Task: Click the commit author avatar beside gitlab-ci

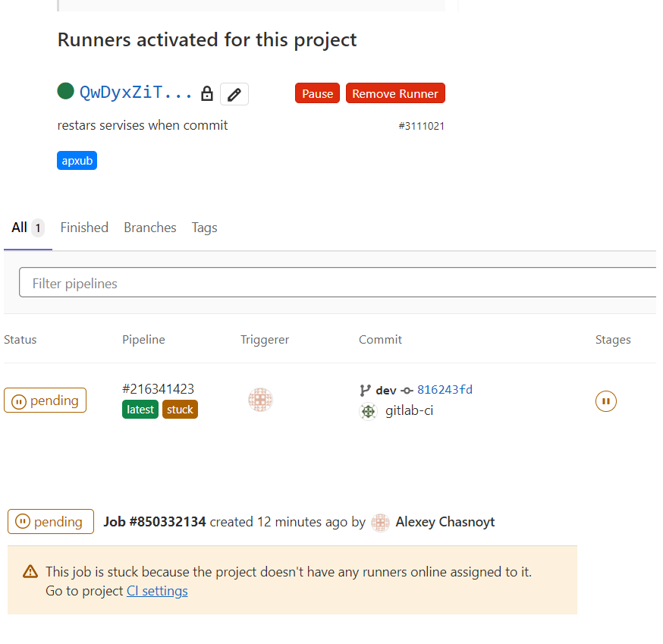Action: [368, 411]
